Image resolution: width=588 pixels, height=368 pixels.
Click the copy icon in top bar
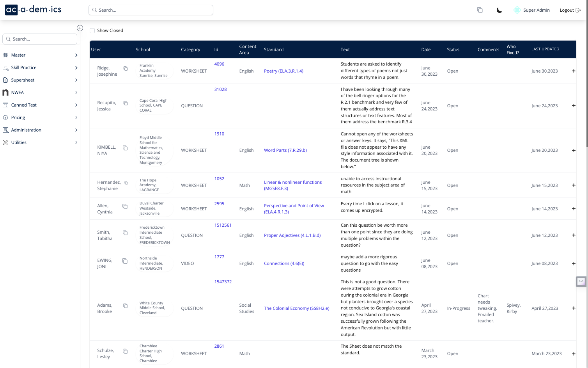click(480, 10)
